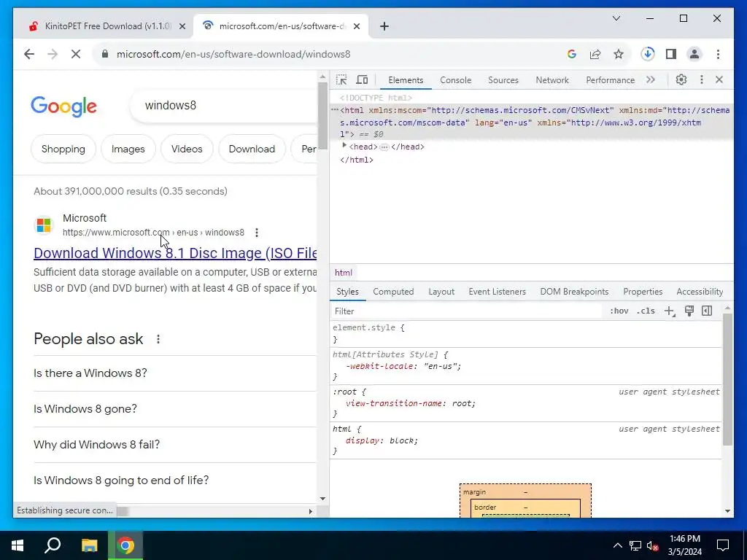Filter results by Images chip
Screen dimensions: 747x560
coord(128,149)
